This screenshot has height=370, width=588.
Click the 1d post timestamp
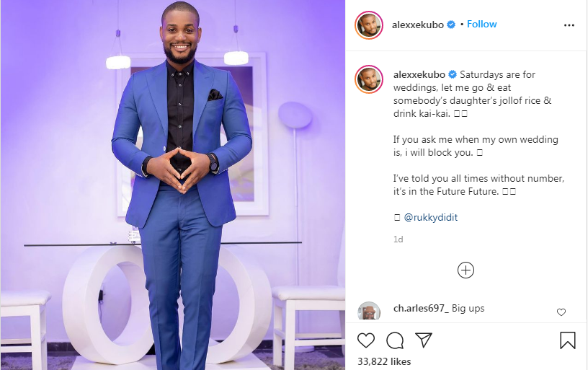click(398, 239)
